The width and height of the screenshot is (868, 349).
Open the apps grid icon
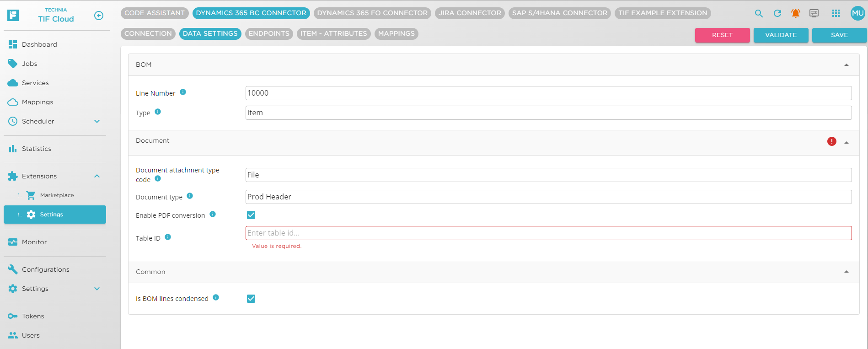(x=836, y=13)
